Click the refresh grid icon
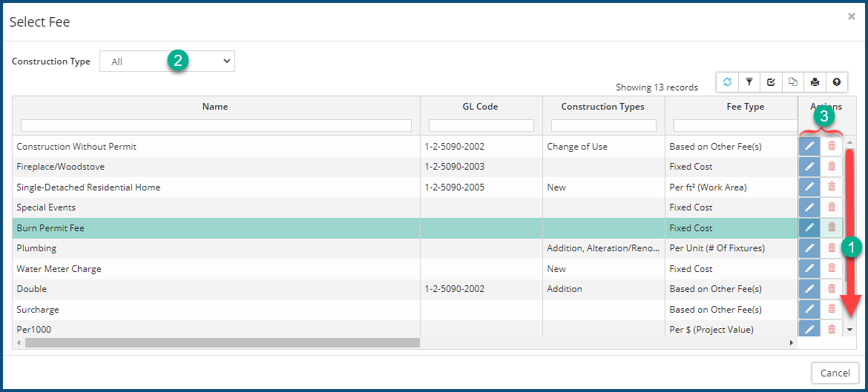Image resolution: width=868 pixels, height=392 pixels. coord(727,82)
